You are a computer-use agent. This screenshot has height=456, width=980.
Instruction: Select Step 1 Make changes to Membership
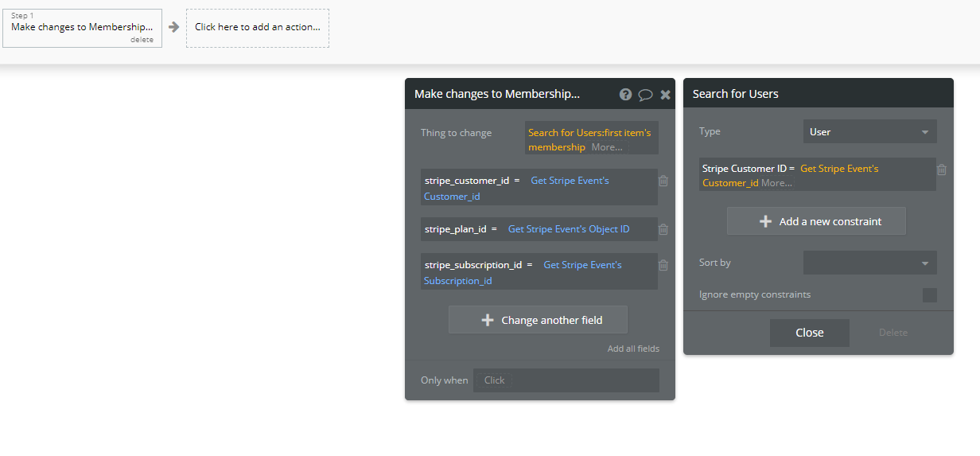coord(82,27)
